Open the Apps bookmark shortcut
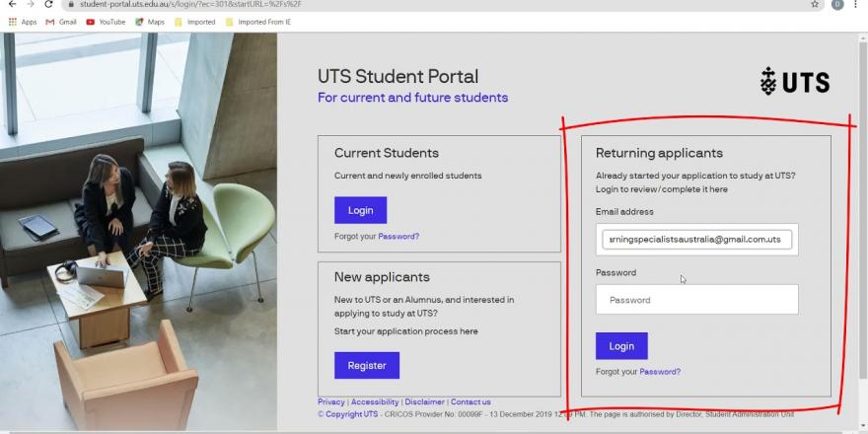868x434 pixels. (x=22, y=22)
